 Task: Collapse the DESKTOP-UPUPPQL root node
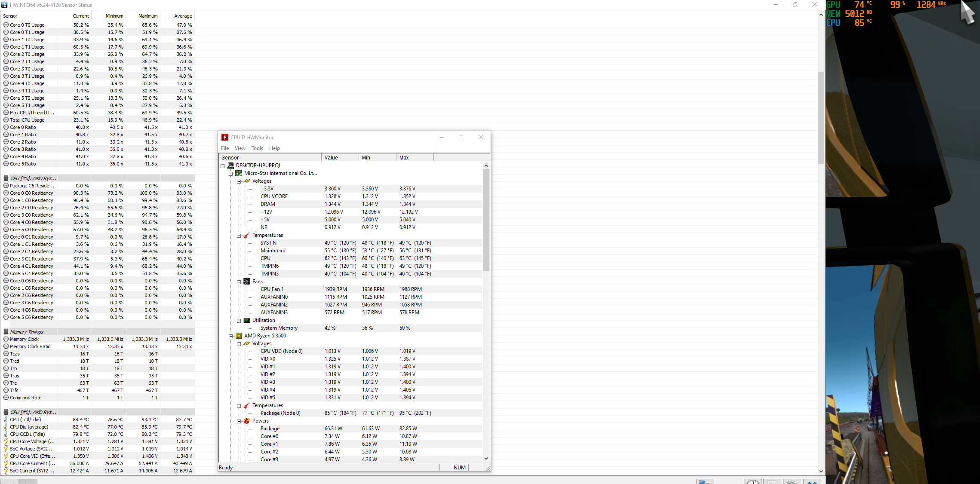click(x=223, y=166)
